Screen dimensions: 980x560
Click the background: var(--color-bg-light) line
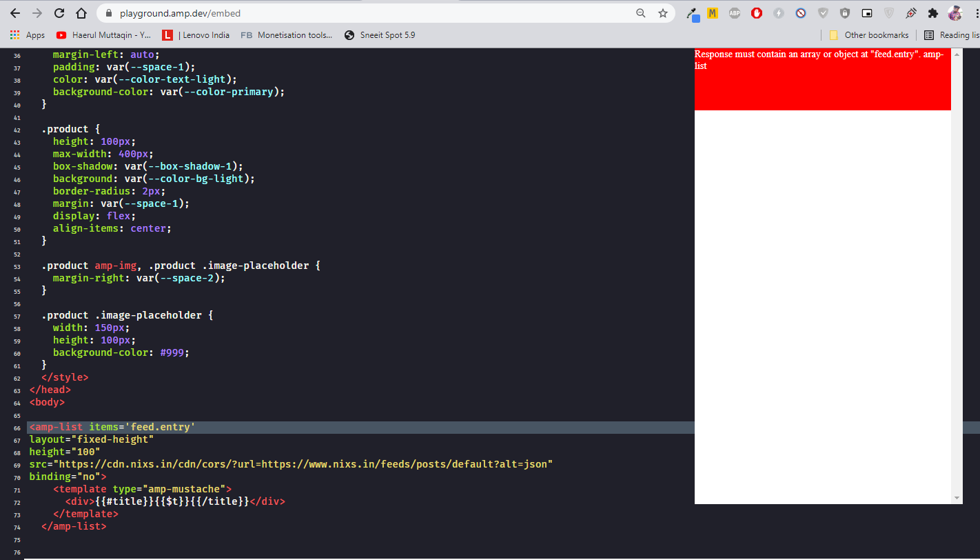[x=154, y=179]
